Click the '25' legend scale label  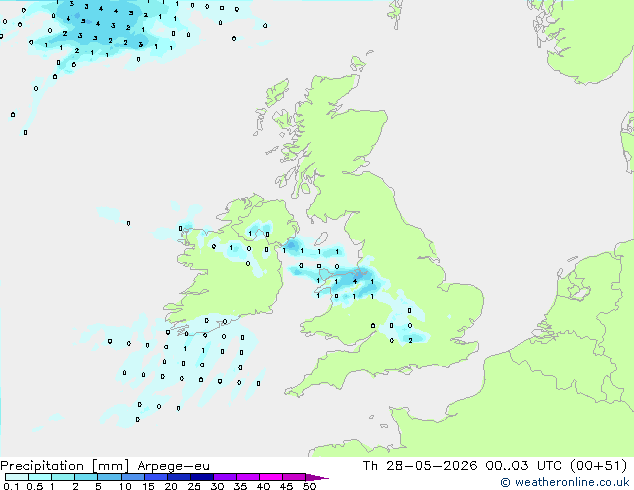coord(194,486)
